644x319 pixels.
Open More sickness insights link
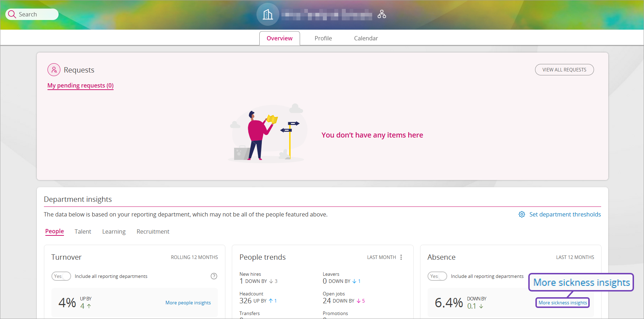(563, 303)
